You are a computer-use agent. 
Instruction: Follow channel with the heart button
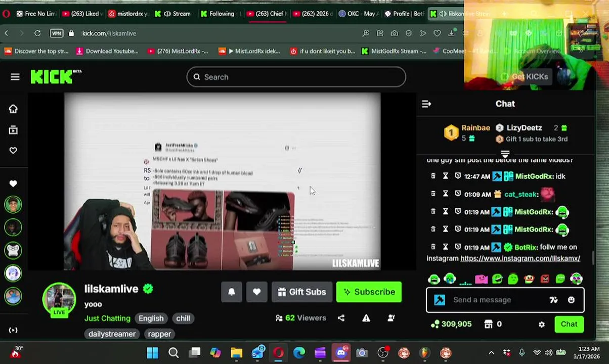(x=256, y=292)
